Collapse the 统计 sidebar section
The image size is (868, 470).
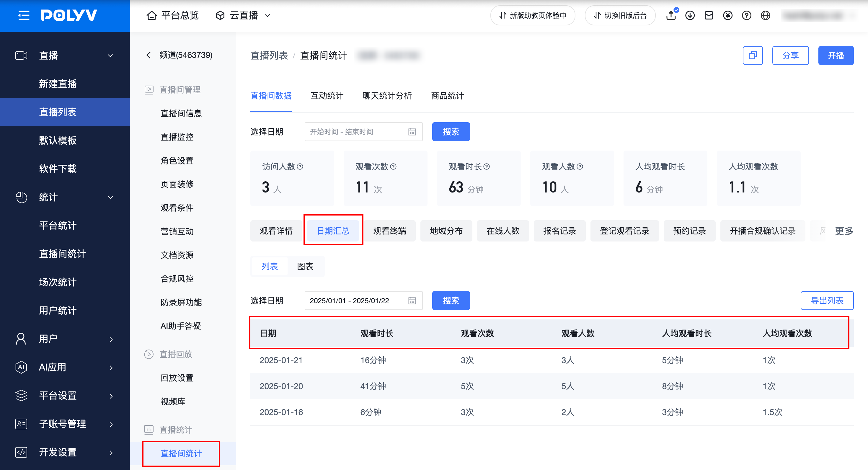click(x=65, y=197)
